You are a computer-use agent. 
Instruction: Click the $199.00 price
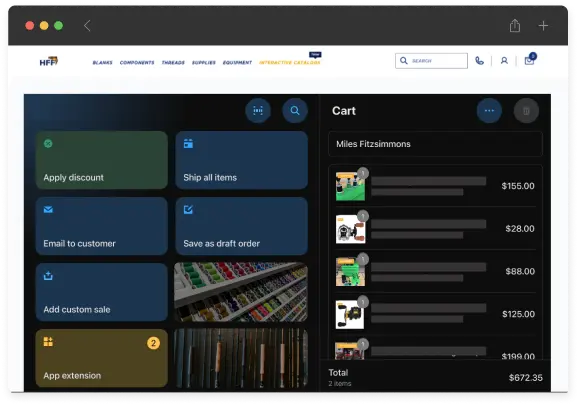[x=518, y=356]
